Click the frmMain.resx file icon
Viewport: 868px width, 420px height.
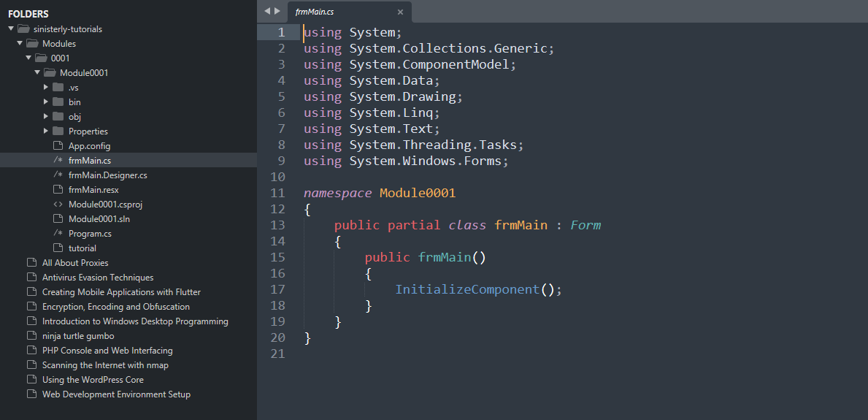pyautogui.click(x=58, y=189)
